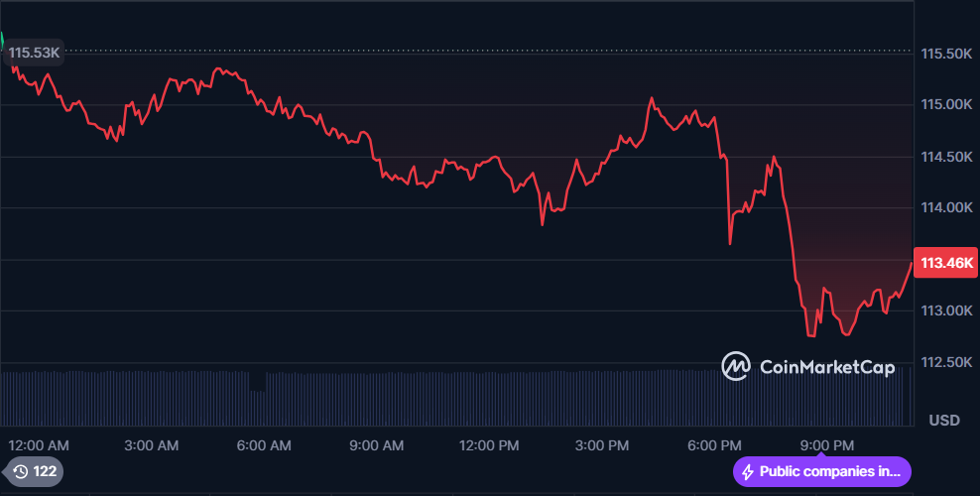
Task: Click the 114.00K price axis label
Action: [947, 207]
